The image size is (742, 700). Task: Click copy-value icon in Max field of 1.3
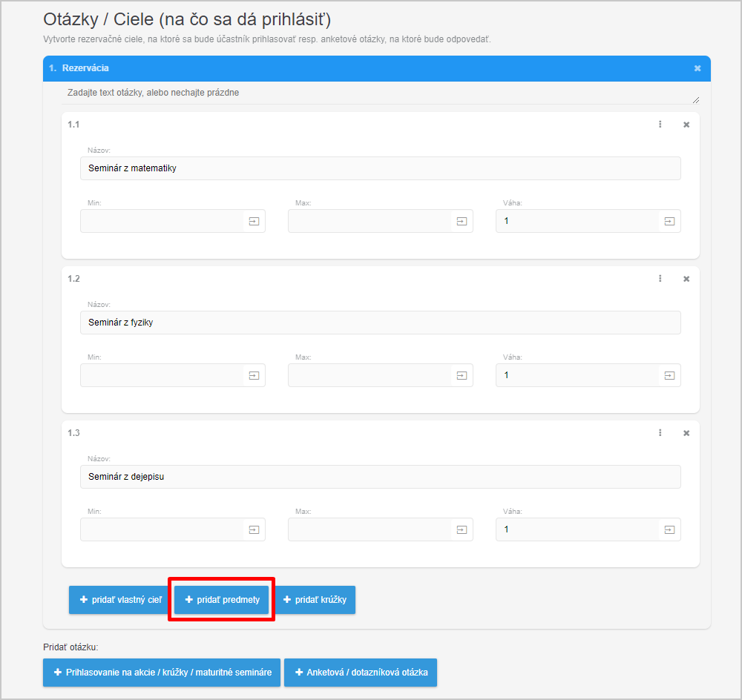(x=462, y=529)
